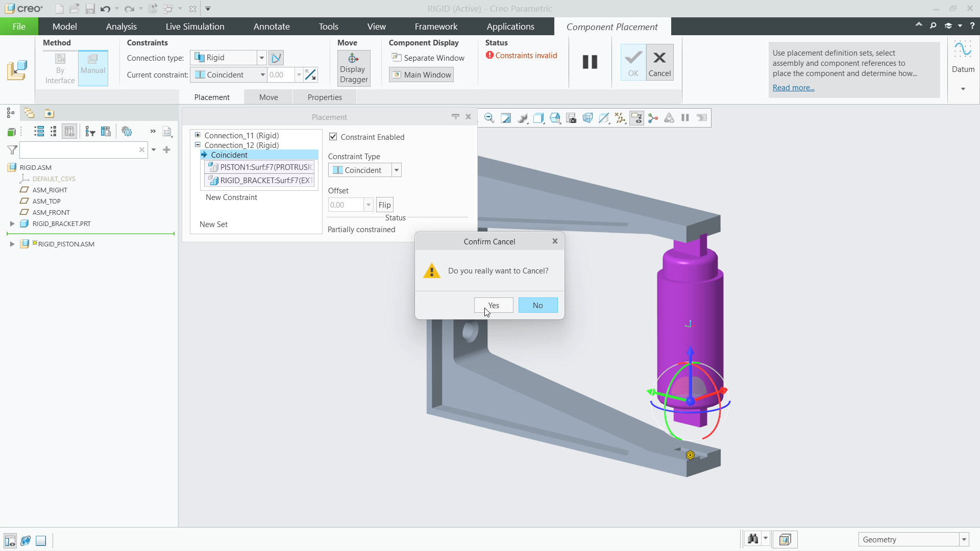Click the flip constraint orientation icon
This screenshot has height=551, width=980.
310,75
